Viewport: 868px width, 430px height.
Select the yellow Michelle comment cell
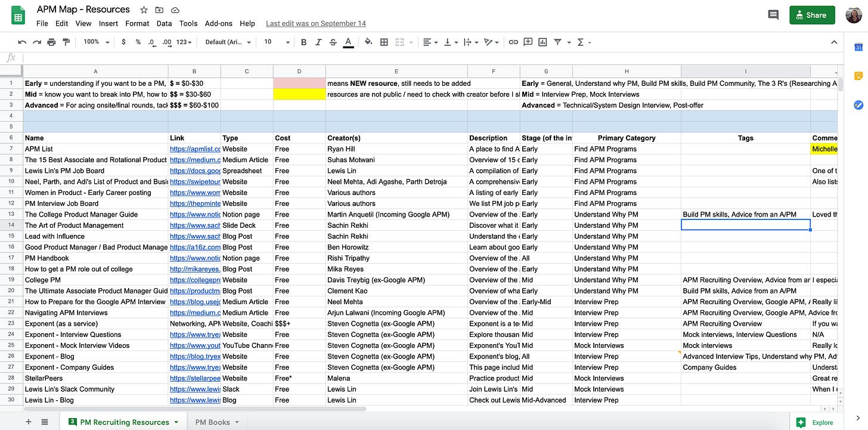(x=824, y=149)
